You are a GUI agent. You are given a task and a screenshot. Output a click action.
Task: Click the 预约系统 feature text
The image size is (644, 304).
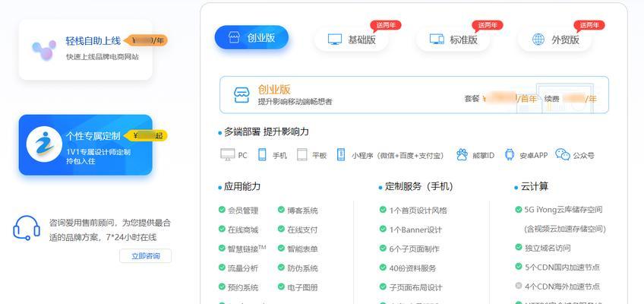243,287
